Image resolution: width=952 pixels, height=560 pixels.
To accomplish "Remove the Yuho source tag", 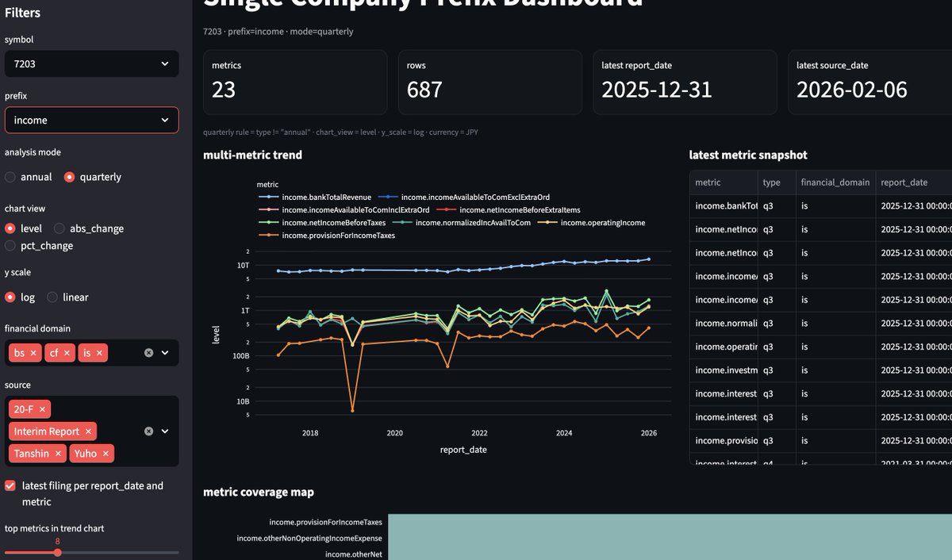I will tap(106, 454).
